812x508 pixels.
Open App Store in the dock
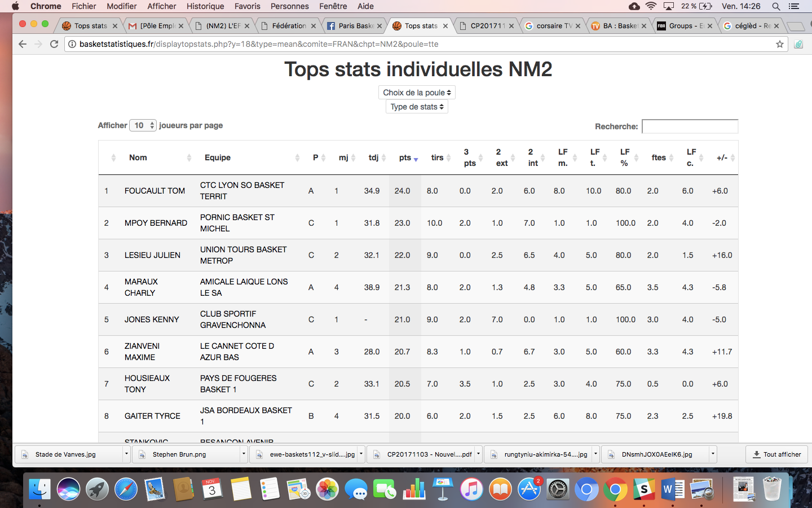[529, 489]
